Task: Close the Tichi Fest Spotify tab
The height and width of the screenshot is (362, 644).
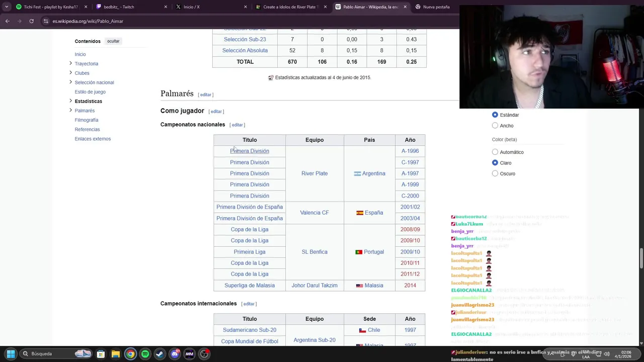Action: 86,7
